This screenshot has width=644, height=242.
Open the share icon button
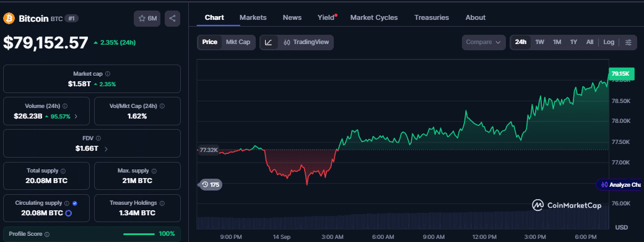tap(173, 19)
